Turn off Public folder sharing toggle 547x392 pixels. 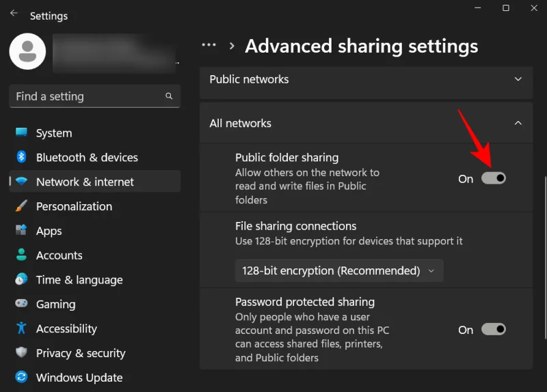pos(493,178)
